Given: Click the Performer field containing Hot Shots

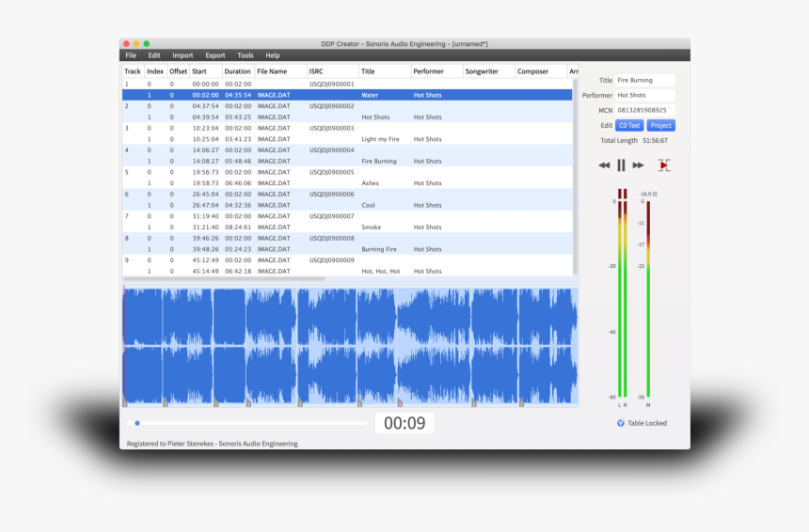Looking at the screenshot, I should (645, 95).
